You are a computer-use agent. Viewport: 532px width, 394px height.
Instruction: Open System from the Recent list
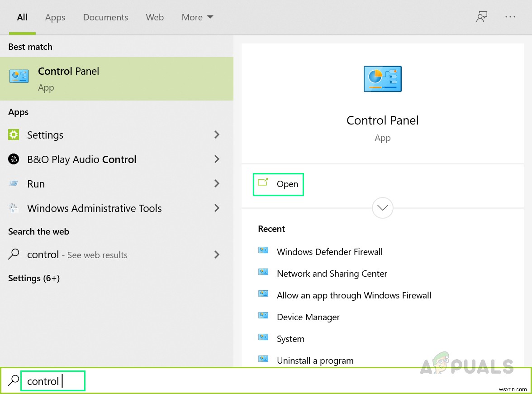coord(290,339)
